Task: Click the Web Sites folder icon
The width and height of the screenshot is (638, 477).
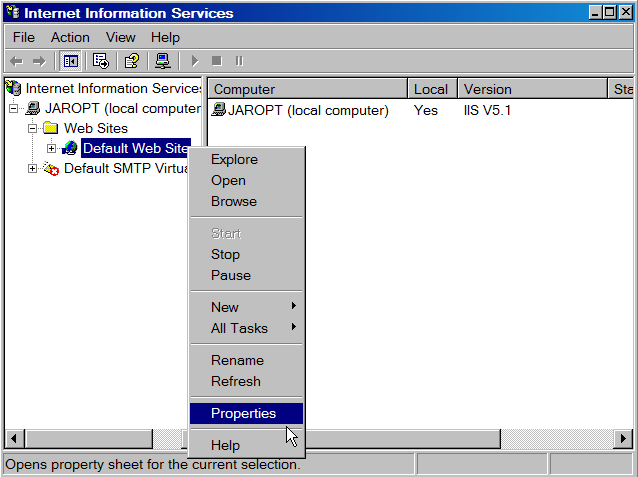Action: [51, 128]
